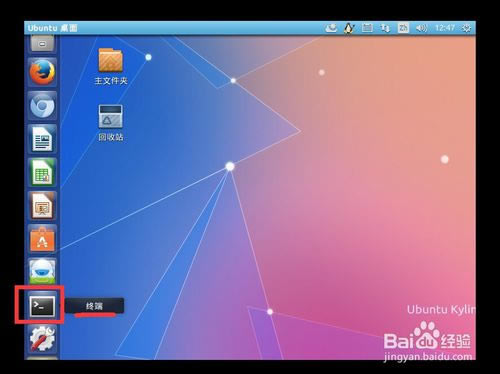The image size is (500, 374).
Task: Open the session gear menu
Action: point(466,28)
